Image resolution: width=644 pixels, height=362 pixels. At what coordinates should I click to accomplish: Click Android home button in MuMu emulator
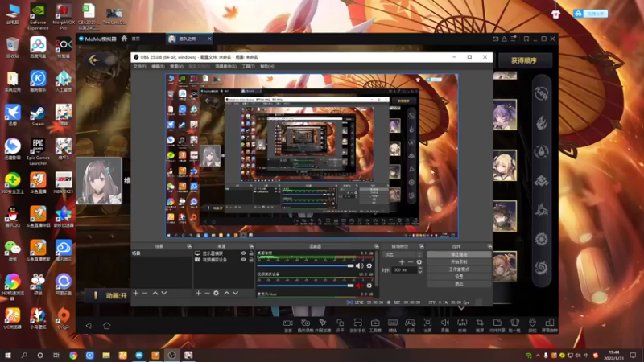click(x=107, y=326)
